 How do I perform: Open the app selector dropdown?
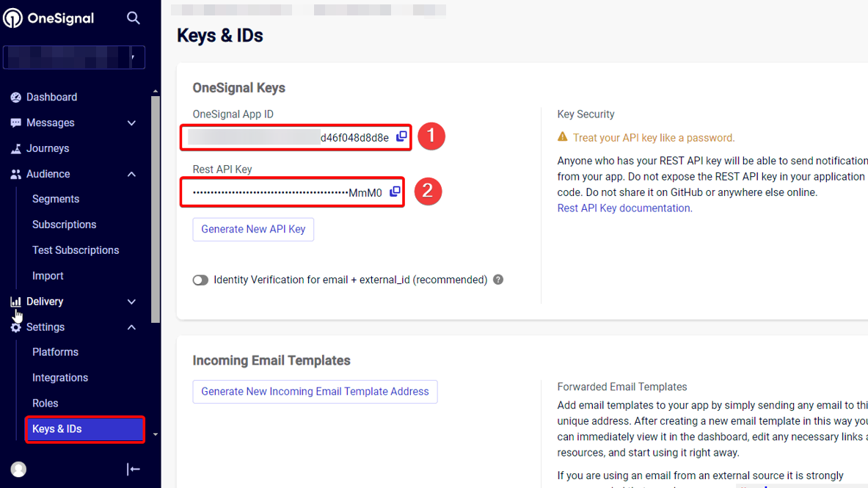(x=74, y=57)
